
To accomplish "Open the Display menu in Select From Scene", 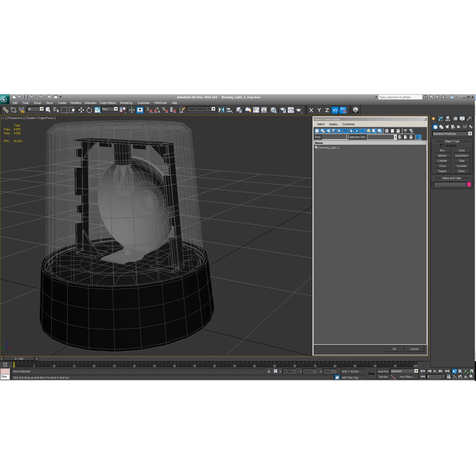I will (x=333, y=124).
